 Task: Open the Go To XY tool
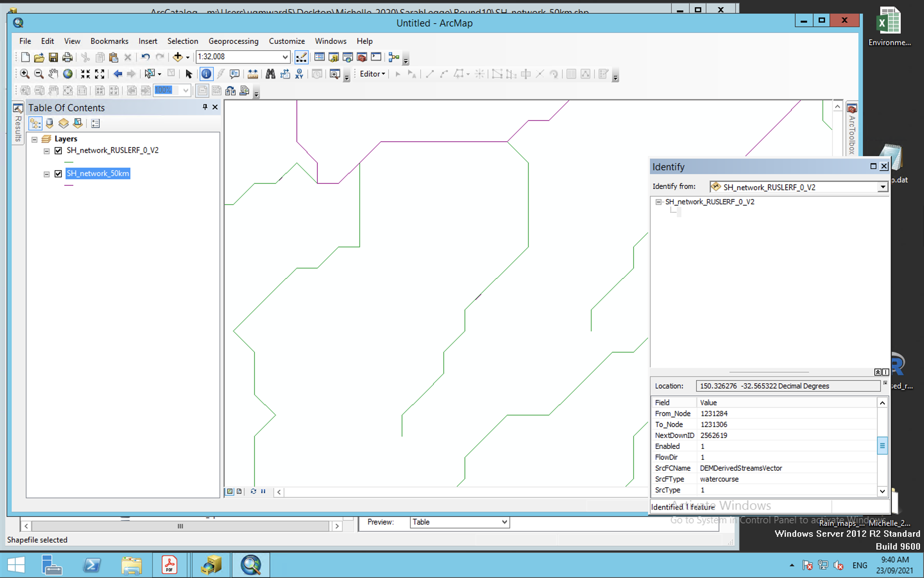point(299,74)
